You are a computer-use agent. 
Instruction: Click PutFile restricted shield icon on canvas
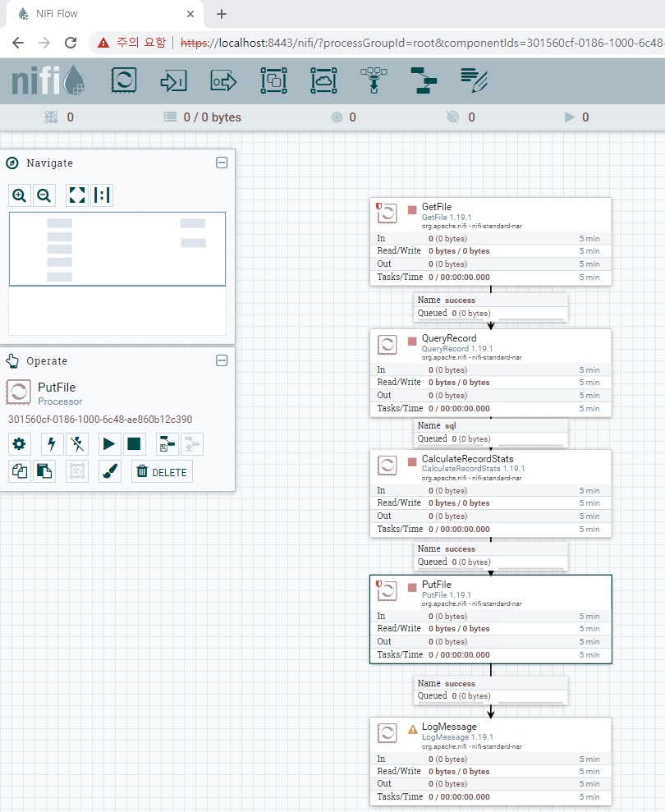[x=378, y=584]
